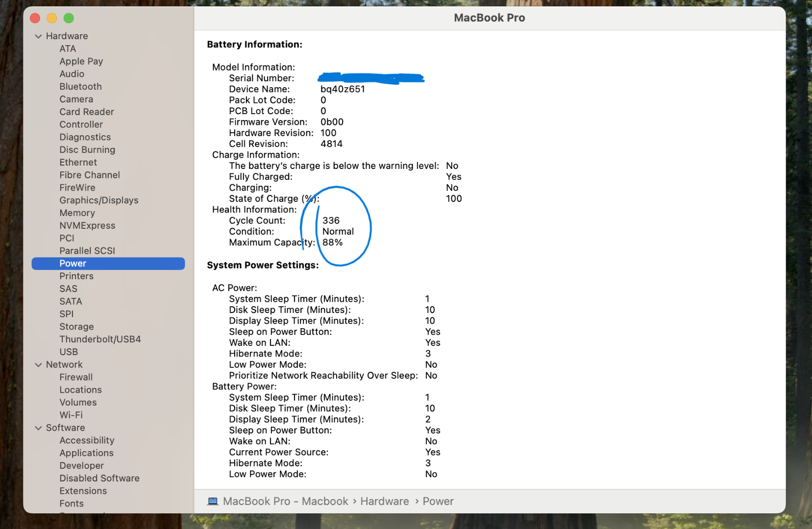
Task: Select Developer under Software
Action: pyautogui.click(x=82, y=466)
